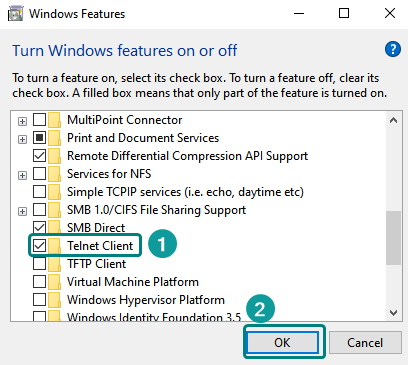Click the Virtual Machine Platform folder icon

[x=54, y=282]
